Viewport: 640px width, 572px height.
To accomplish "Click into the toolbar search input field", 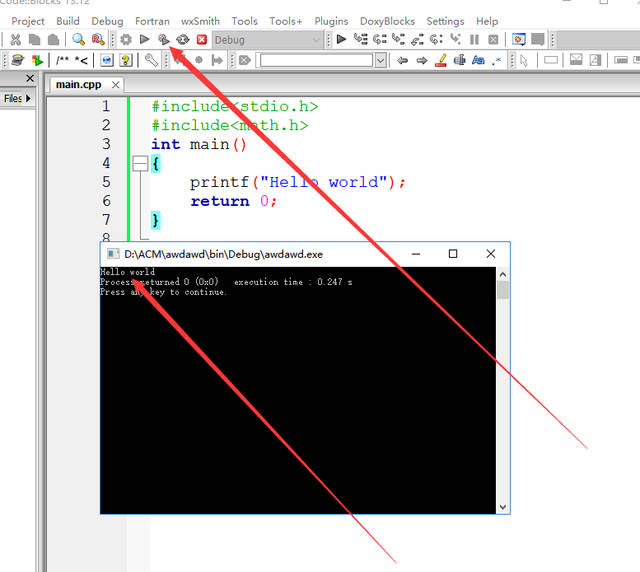I will click(317, 60).
